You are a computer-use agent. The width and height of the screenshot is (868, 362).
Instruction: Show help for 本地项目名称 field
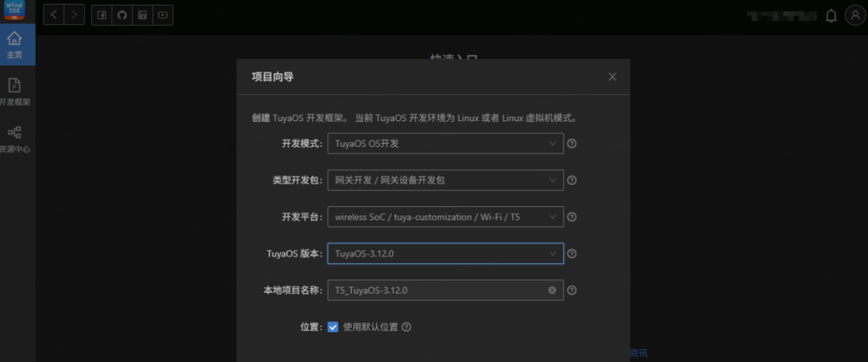click(x=572, y=290)
